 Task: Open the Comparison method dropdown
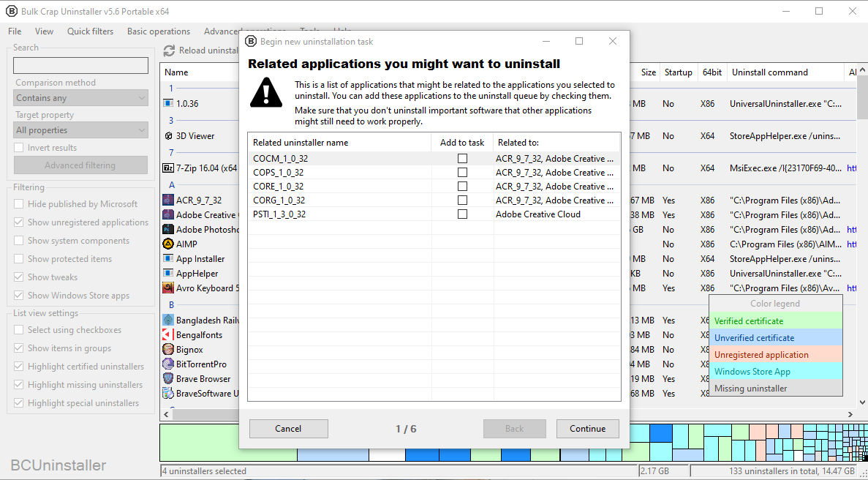pyautogui.click(x=81, y=98)
